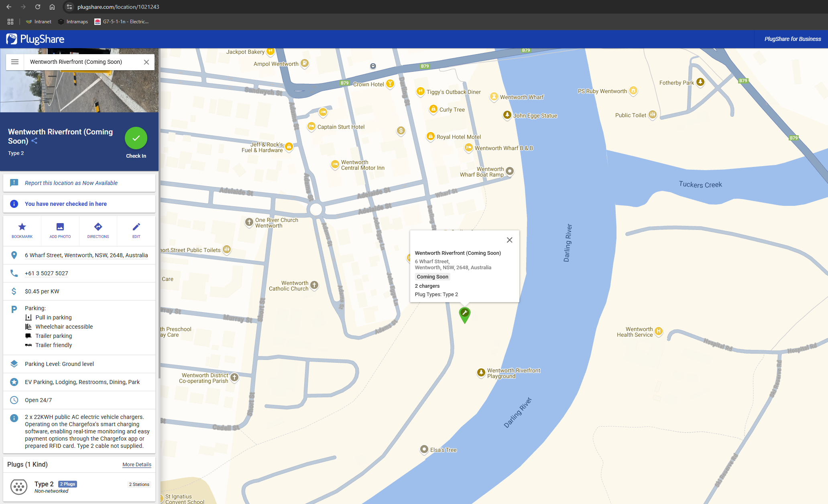Open the hamburger menu in search bar
This screenshot has height=504, width=828.
[x=15, y=62]
